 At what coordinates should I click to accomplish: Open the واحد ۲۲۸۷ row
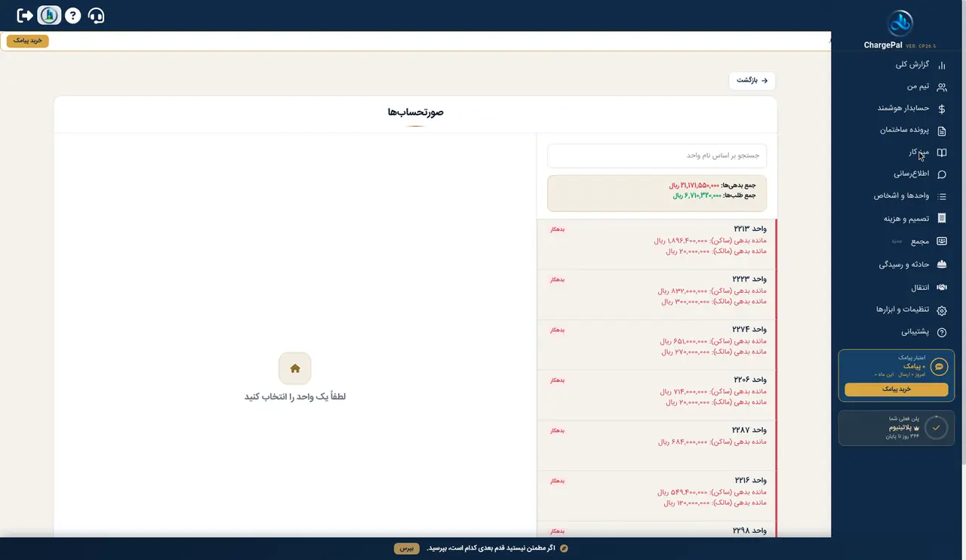[x=657, y=446]
